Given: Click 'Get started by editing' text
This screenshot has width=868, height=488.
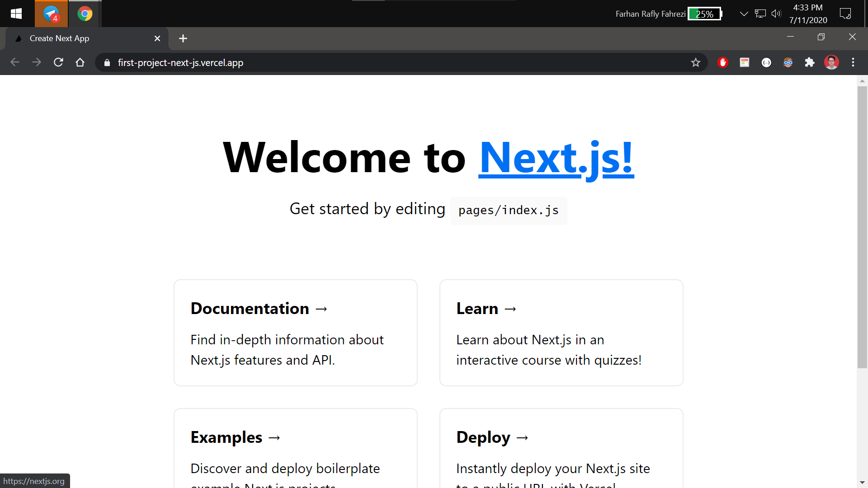Looking at the screenshot, I should [367, 209].
